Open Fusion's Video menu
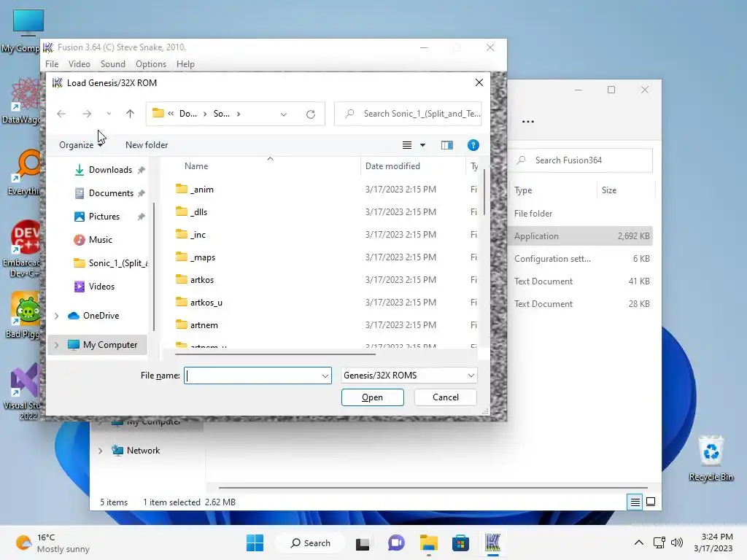Viewport: 747px width, 560px height. [x=79, y=64]
